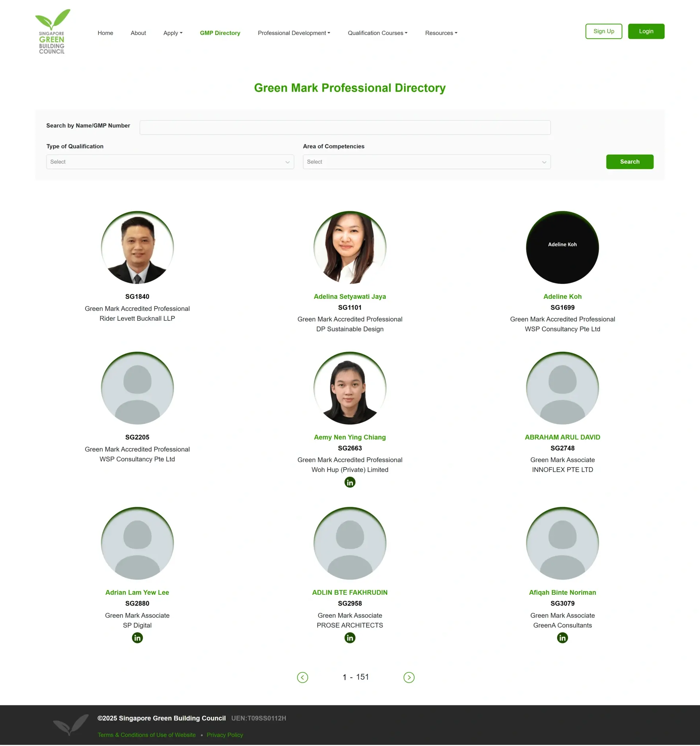
Task: Open the Apply menu
Action: tap(172, 33)
